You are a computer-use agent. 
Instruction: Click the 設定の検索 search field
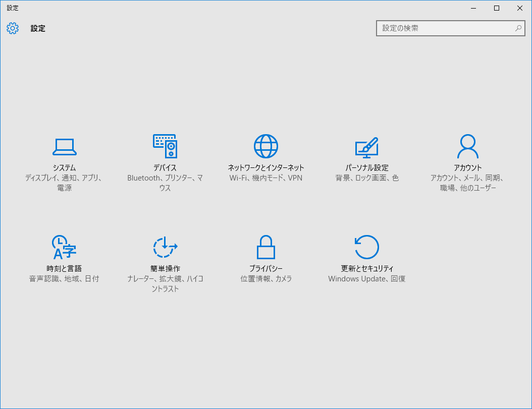[451, 28]
